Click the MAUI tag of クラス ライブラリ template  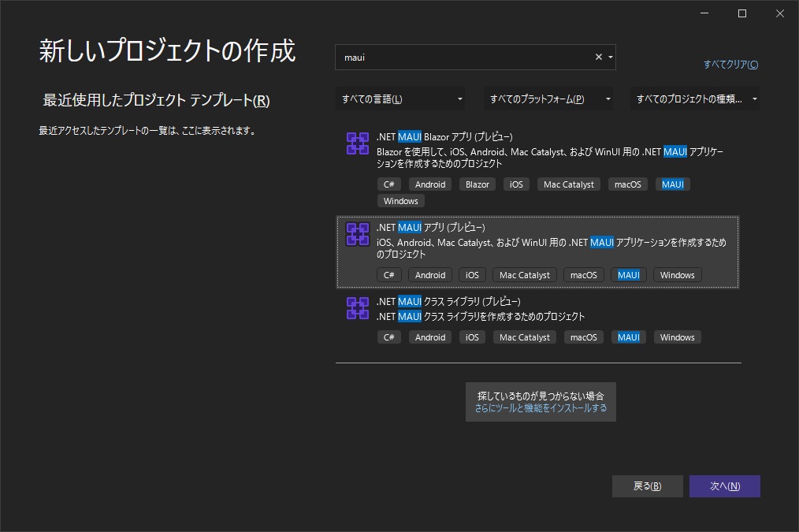tap(628, 337)
